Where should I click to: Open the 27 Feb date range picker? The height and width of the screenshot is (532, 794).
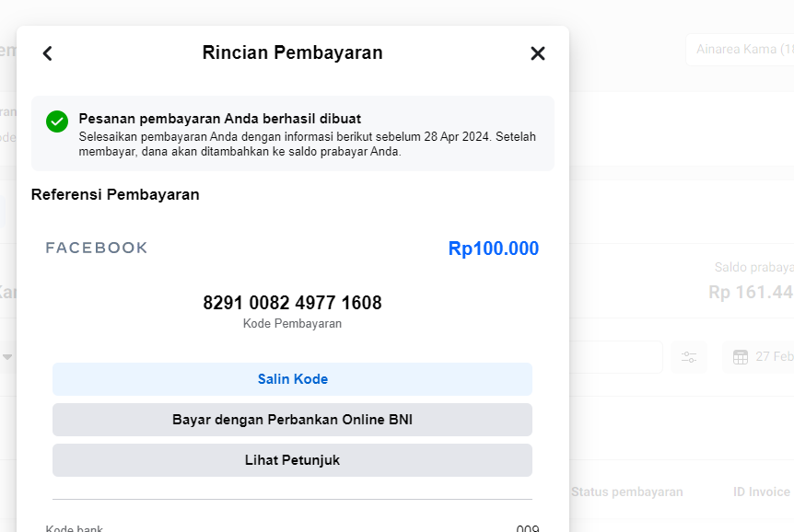tap(758, 357)
